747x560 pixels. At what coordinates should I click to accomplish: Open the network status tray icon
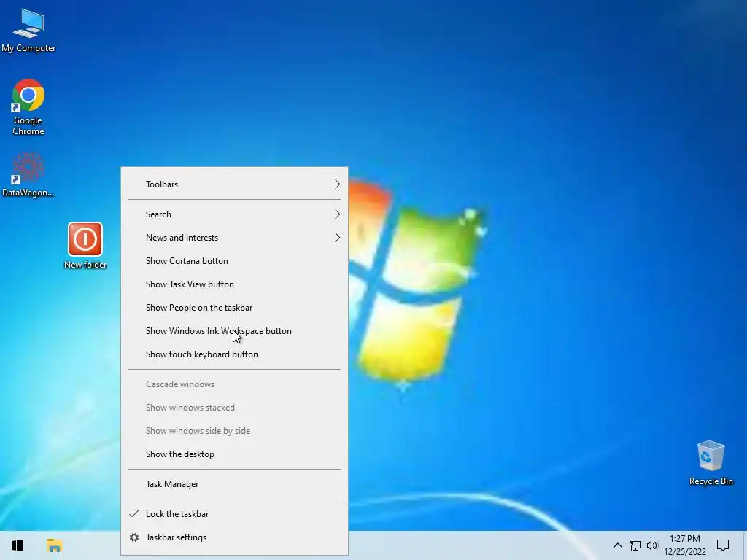pos(635,545)
